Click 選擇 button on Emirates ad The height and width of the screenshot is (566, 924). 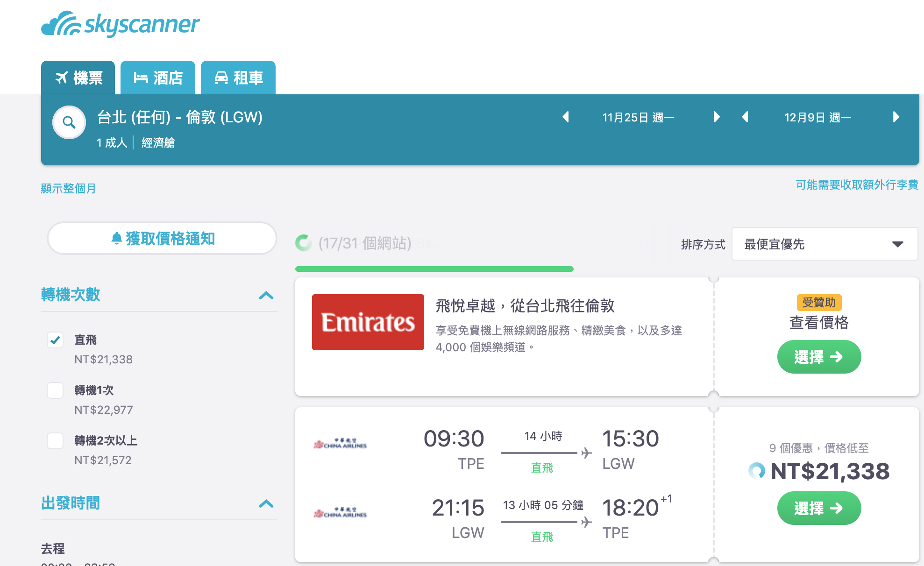click(x=819, y=357)
